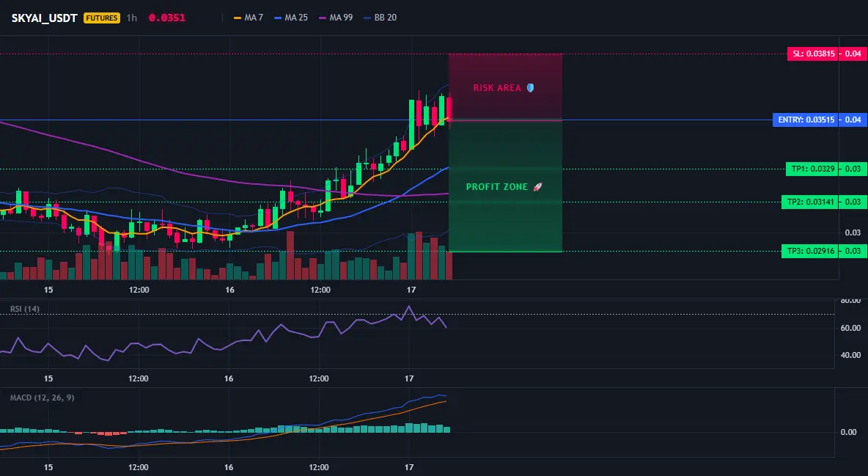Viewport: 868px width, 476px height.
Task: Click the TP2: 0.03141 target label
Action: click(809, 202)
